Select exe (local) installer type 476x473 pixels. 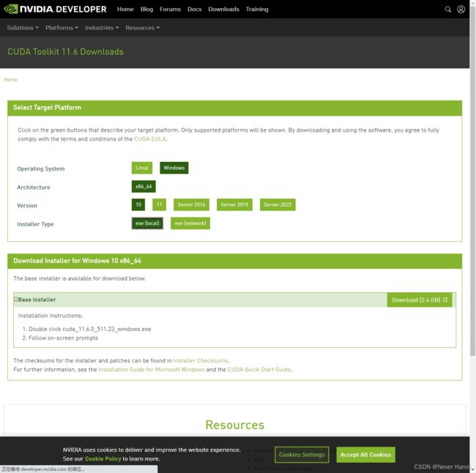tap(147, 223)
